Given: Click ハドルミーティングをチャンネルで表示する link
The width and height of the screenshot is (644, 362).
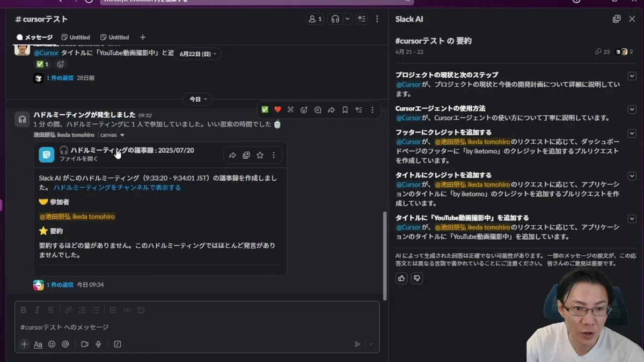Looking at the screenshot, I should click(117, 188).
